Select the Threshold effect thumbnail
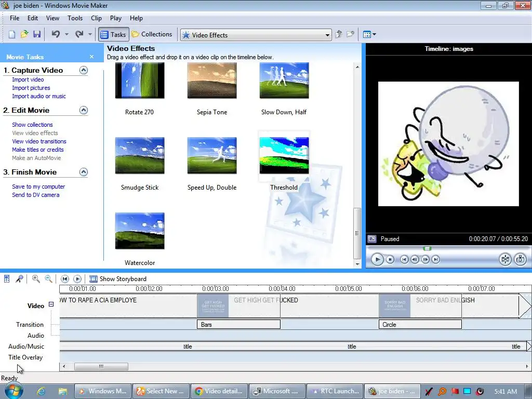 284,155
